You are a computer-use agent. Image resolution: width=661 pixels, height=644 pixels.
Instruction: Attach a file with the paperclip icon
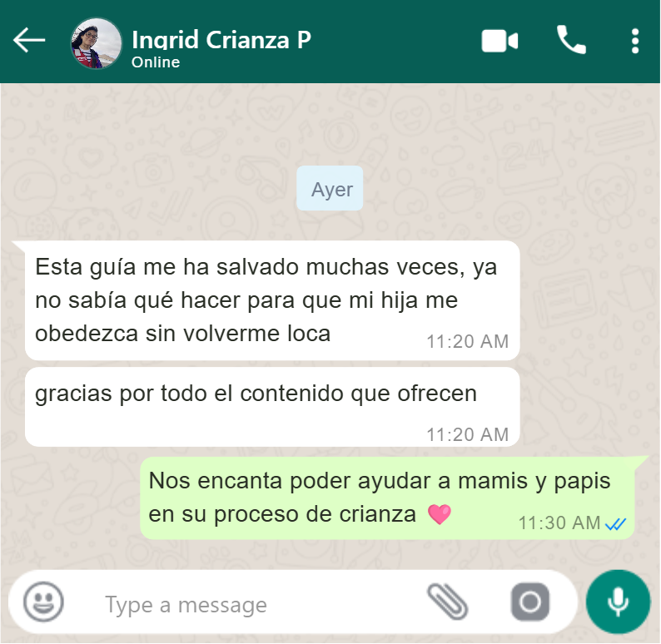click(447, 602)
